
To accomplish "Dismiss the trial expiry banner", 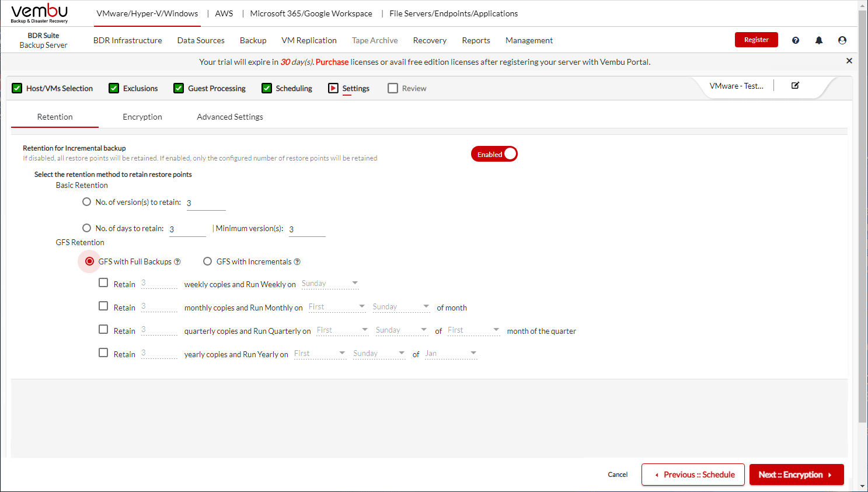I will tap(849, 61).
